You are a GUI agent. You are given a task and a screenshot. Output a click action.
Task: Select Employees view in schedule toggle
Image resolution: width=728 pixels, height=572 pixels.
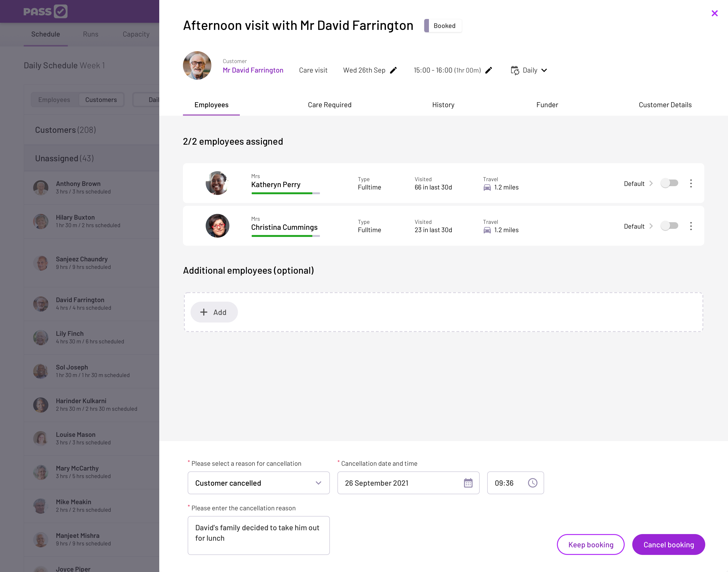[x=54, y=100]
